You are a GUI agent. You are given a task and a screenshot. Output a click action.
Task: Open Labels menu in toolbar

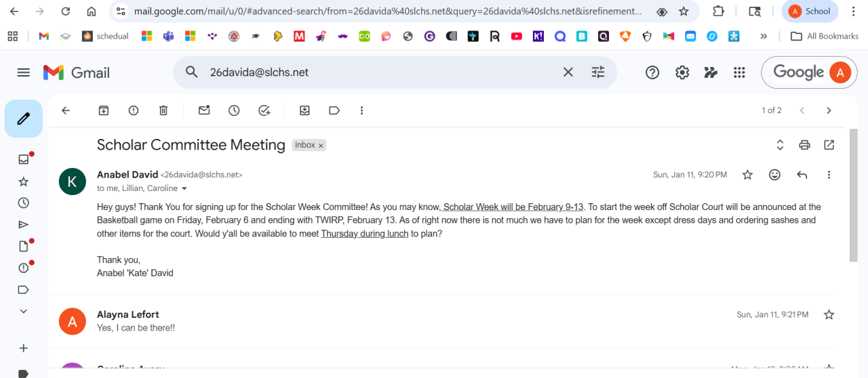(x=334, y=110)
